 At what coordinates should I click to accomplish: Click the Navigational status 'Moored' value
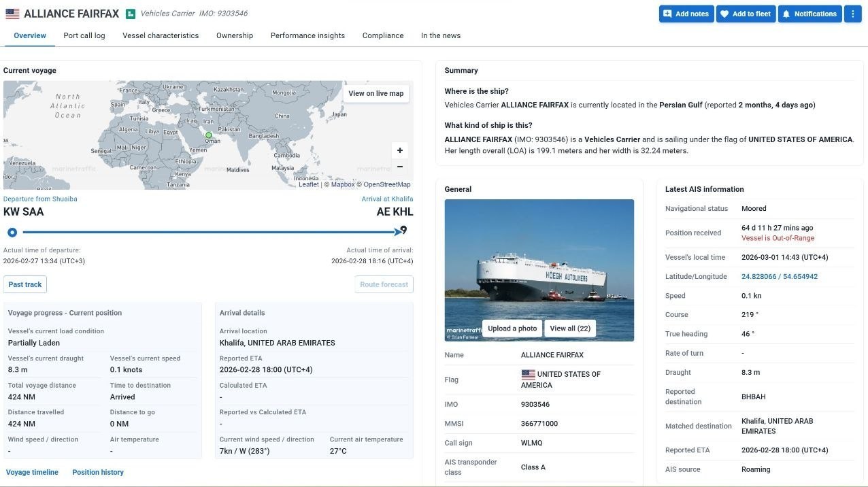pyautogui.click(x=754, y=209)
